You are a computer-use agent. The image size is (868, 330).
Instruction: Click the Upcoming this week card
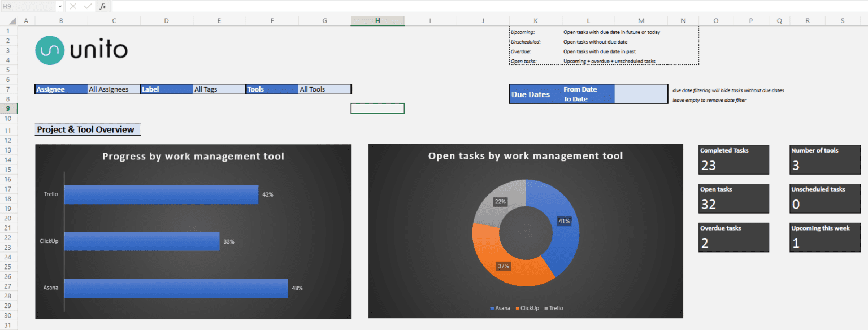pos(824,237)
